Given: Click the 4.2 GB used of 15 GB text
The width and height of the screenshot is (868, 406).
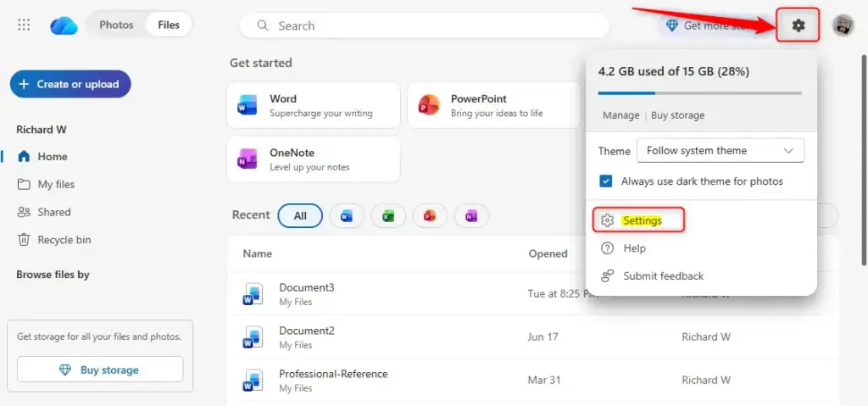Looking at the screenshot, I should coord(674,71).
